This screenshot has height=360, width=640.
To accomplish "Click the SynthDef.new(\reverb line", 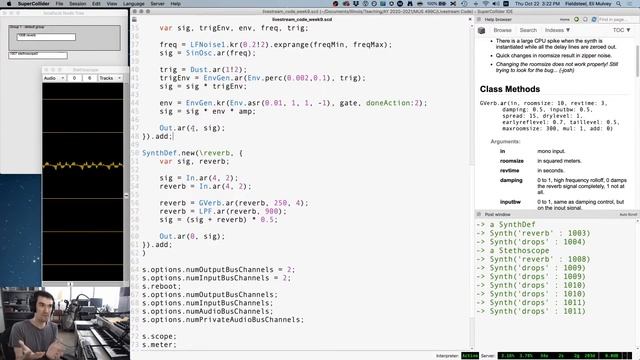I will click(192, 153).
